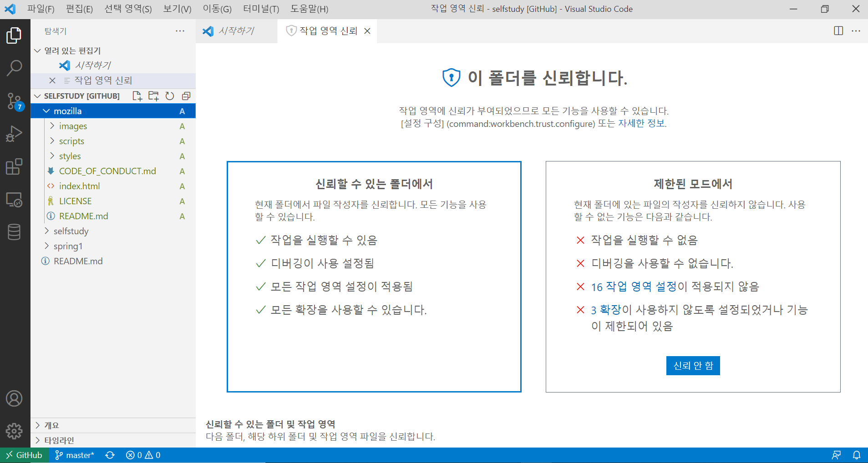Click New File icon in SELFSTUDY header
The width and height of the screenshot is (868, 463).
[x=137, y=96]
